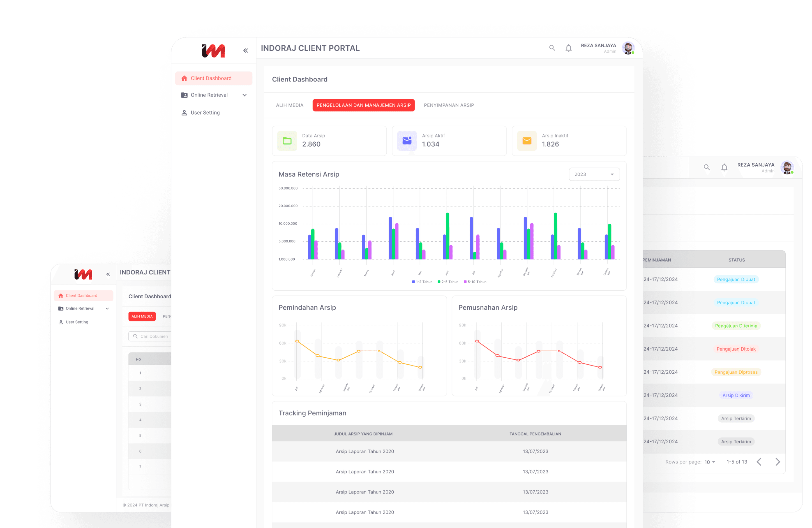Open Online Retrieval text in main sidebar
This screenshot has height=528, width=812.
209,95
